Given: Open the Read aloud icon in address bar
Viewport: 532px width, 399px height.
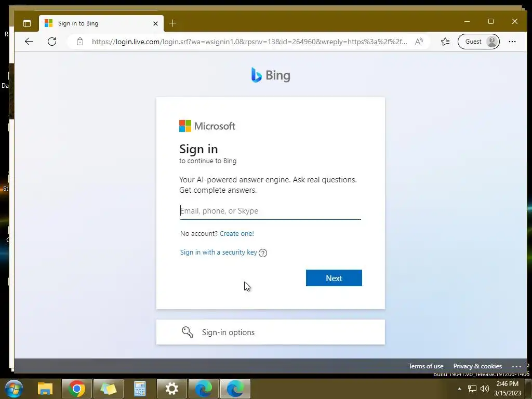Looking at the screenshot, I should point(419,42).
